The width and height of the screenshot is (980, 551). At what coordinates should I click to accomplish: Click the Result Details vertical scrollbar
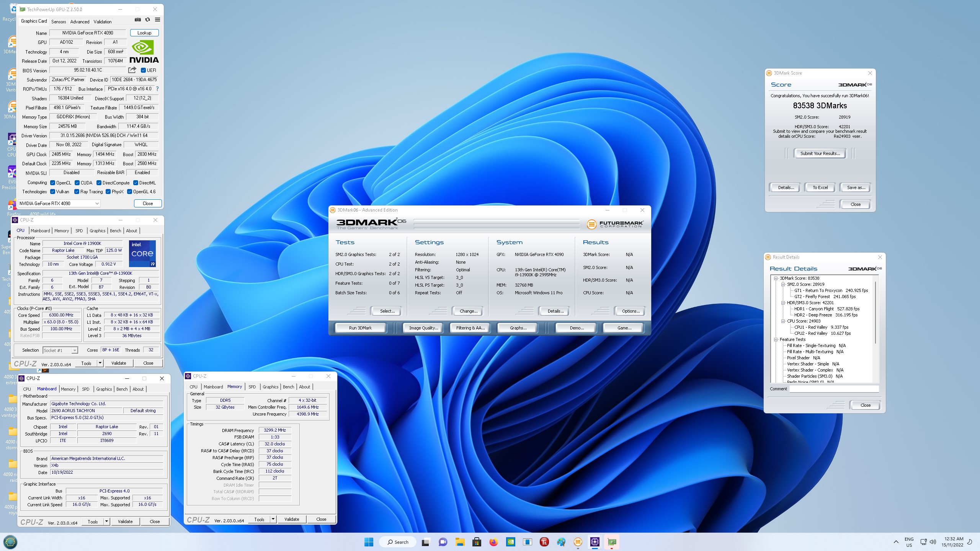point(876,313)
